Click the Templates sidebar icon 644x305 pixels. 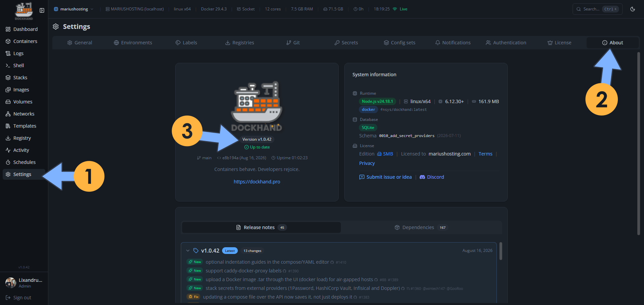pyautogui.click(x=8, y=126)
